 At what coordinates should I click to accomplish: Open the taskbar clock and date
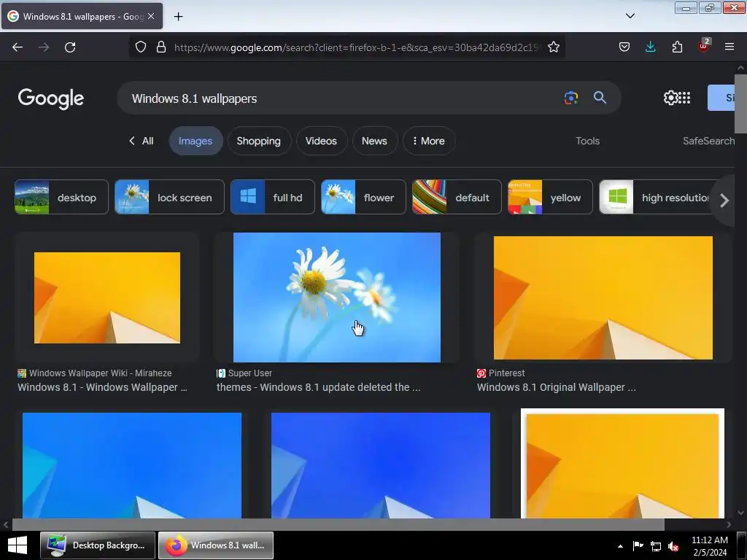[709, 546]
